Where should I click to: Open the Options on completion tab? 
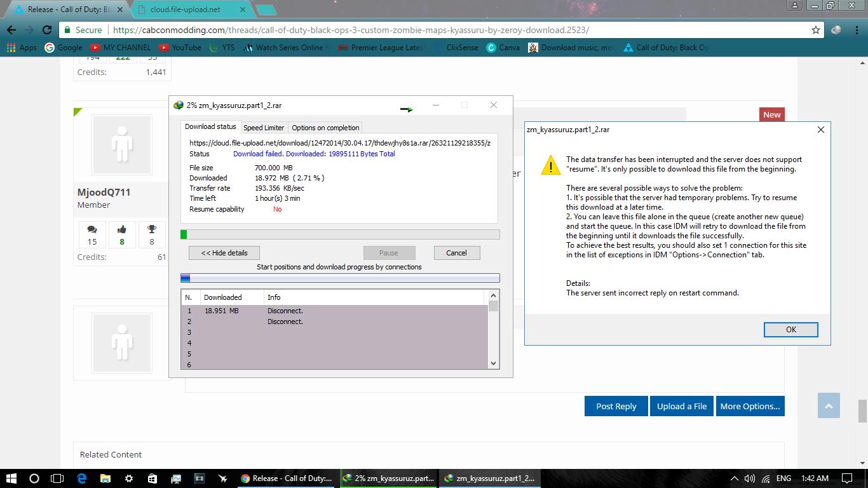click(x=325, y=128)
